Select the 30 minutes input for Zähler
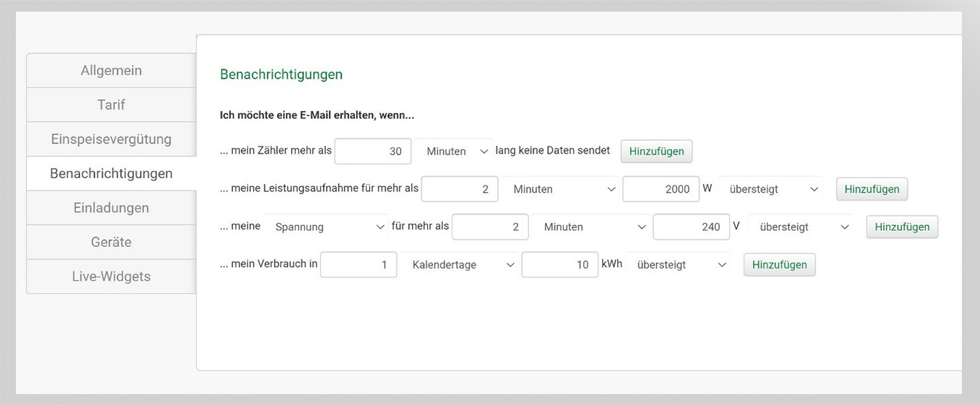 (x=373, y=152)
